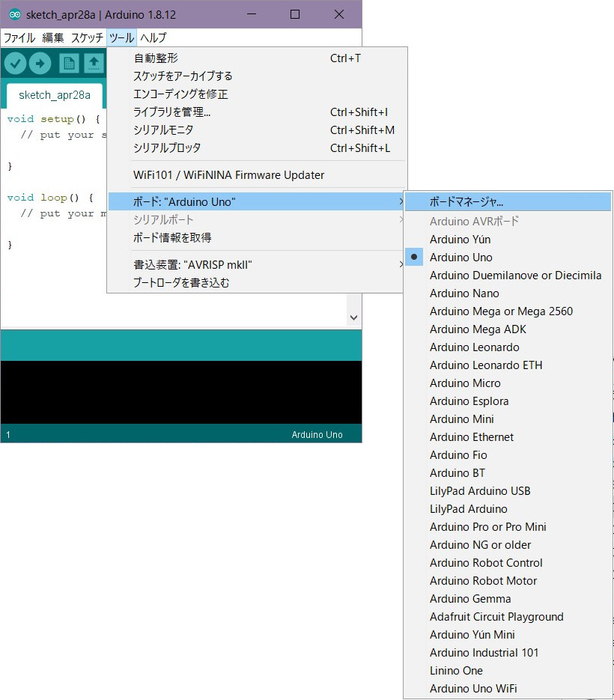Select the sketch_apr28a editor tab
Viewport: 614px width, 700px height.
(x=55, y=95)
